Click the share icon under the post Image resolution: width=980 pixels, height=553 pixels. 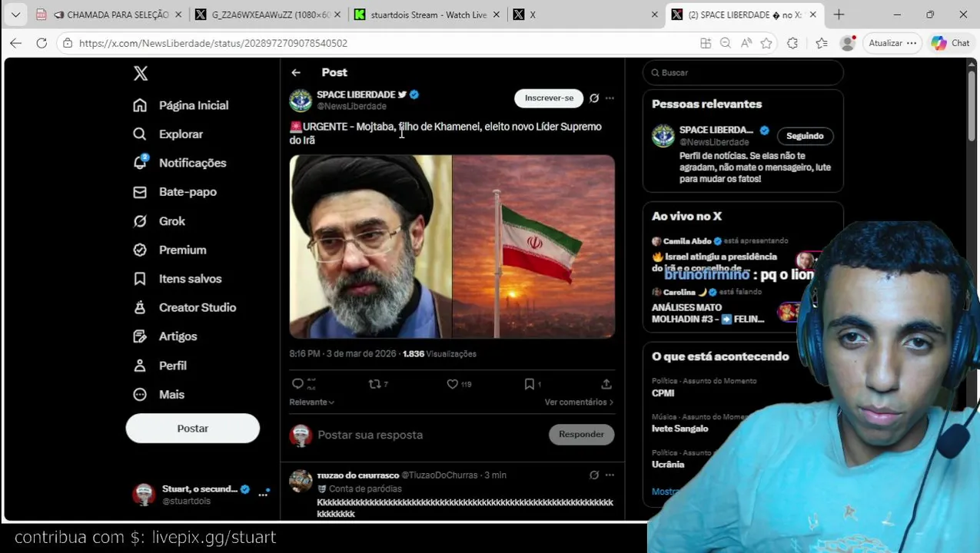pos(606,384)
